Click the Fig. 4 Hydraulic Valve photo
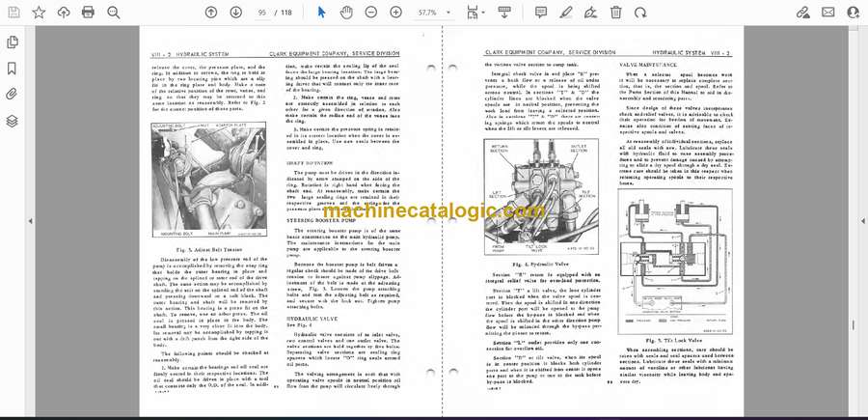Screen dimensions: 868x420 pos(541,197)
